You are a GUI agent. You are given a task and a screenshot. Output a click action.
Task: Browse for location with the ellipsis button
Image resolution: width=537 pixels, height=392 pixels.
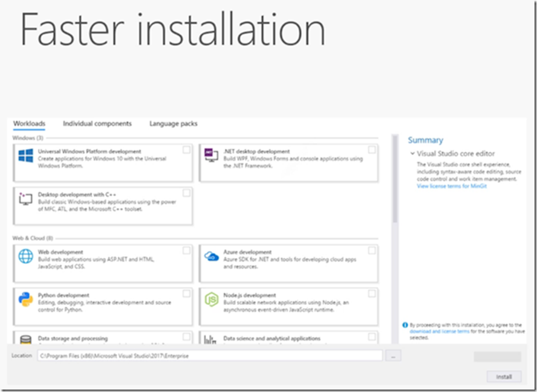click(x=393, y=356)
